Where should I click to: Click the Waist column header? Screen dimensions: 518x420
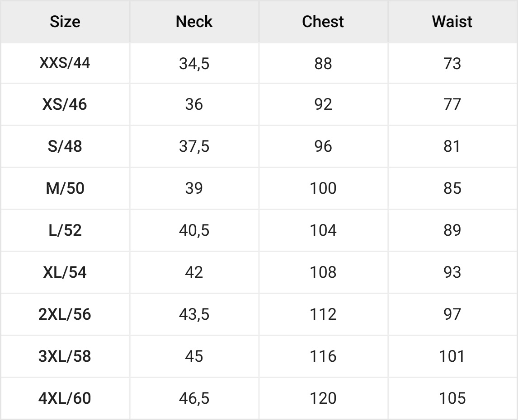coord(452,22)
